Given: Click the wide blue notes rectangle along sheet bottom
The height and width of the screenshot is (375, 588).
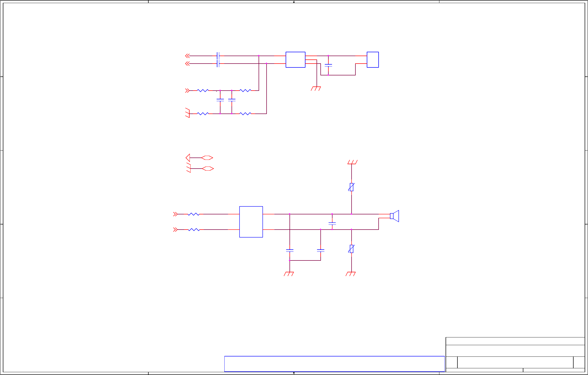Looking at the screenshot, I should [335, 364].
